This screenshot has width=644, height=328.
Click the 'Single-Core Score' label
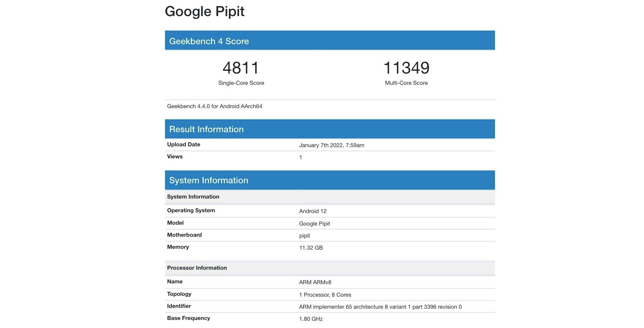(x=241, y=83)
